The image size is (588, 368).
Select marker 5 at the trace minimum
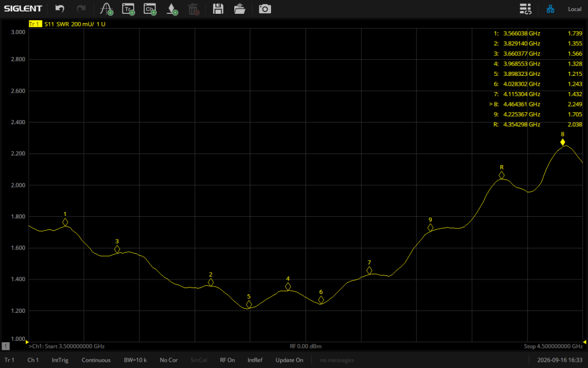(x=249, y=305)
